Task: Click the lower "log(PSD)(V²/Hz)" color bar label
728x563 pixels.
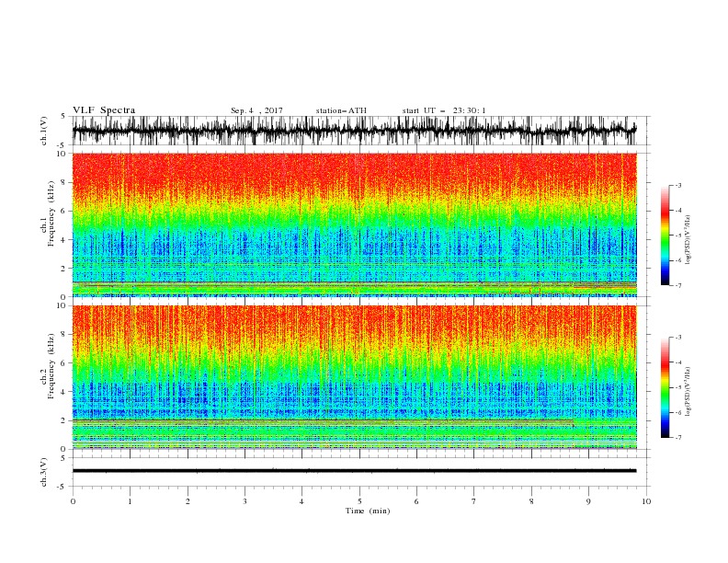Action: 688,392
